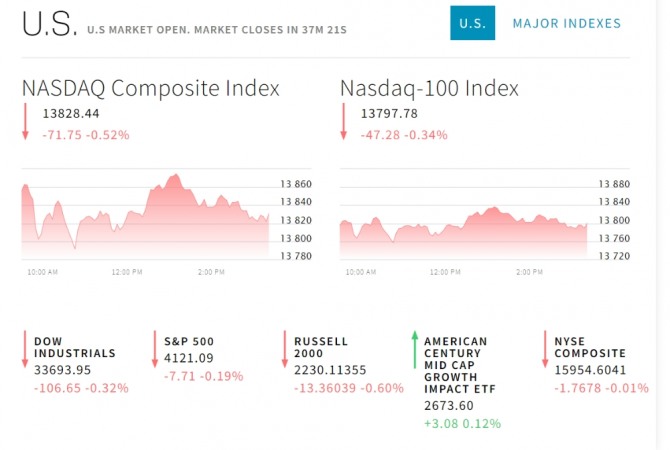The height and width of the screenshot is (450, 670).
Task: Open American Century Mid Cap Growth Impact ETF
Action: [x=456, y=365]
